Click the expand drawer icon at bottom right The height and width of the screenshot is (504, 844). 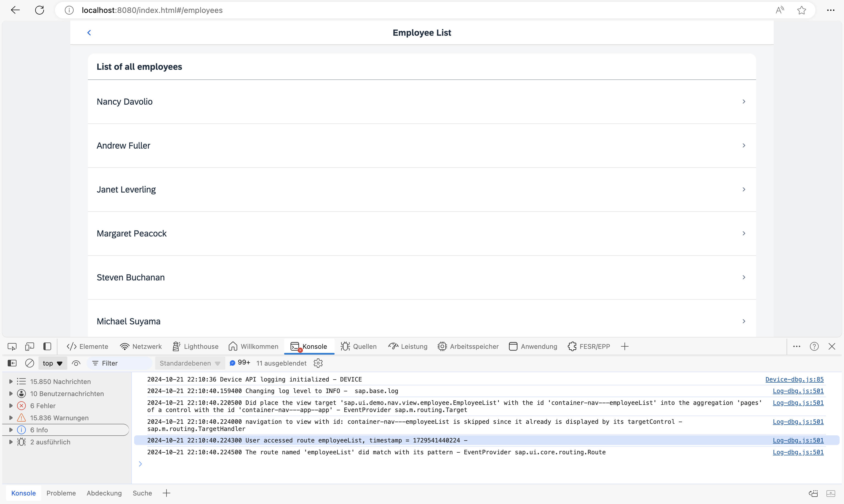[831, 493]
